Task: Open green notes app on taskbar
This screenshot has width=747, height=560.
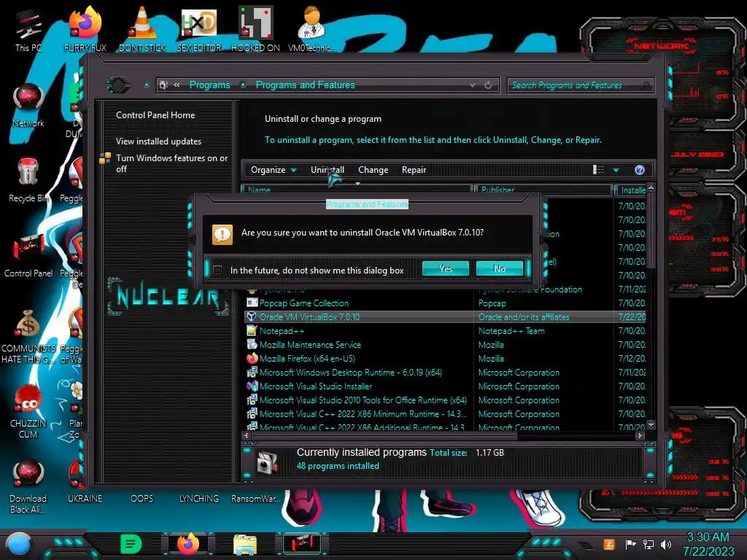Action: point(131,544)
